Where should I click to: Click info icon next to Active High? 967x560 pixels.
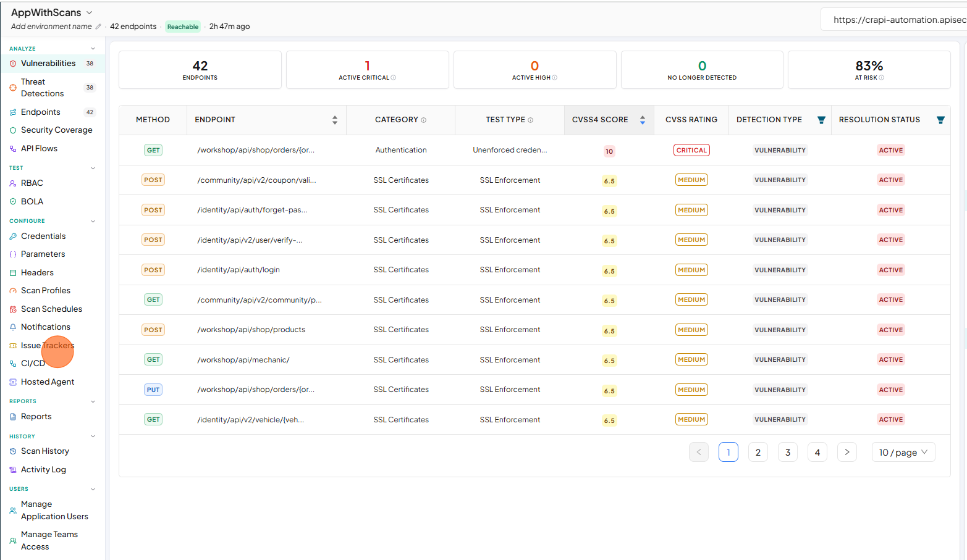click(555, 78)
